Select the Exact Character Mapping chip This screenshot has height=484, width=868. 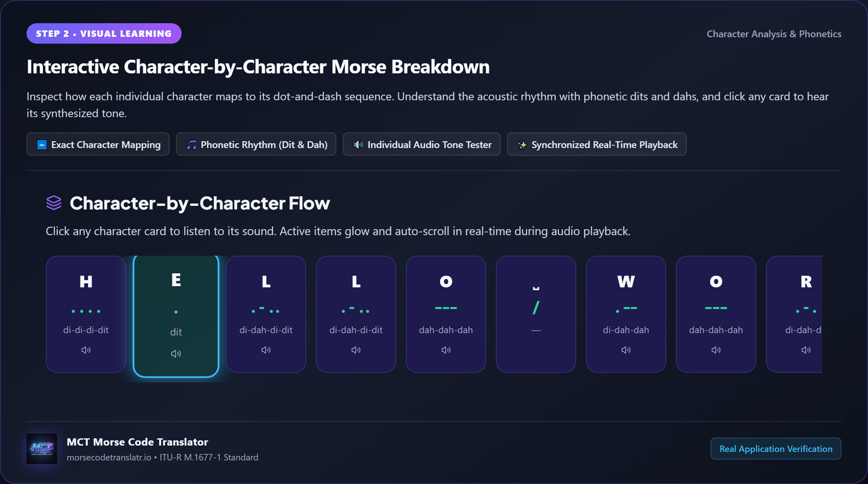[98, 144]
